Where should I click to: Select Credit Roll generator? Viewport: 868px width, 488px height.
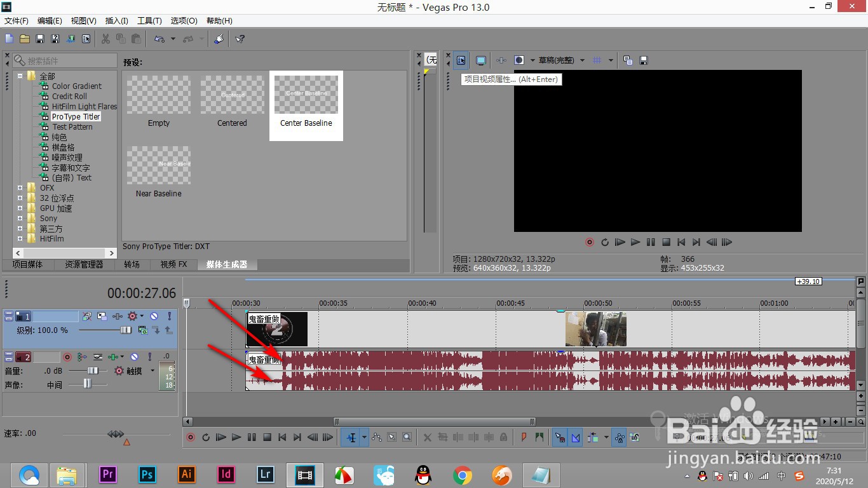coord(69,96)
